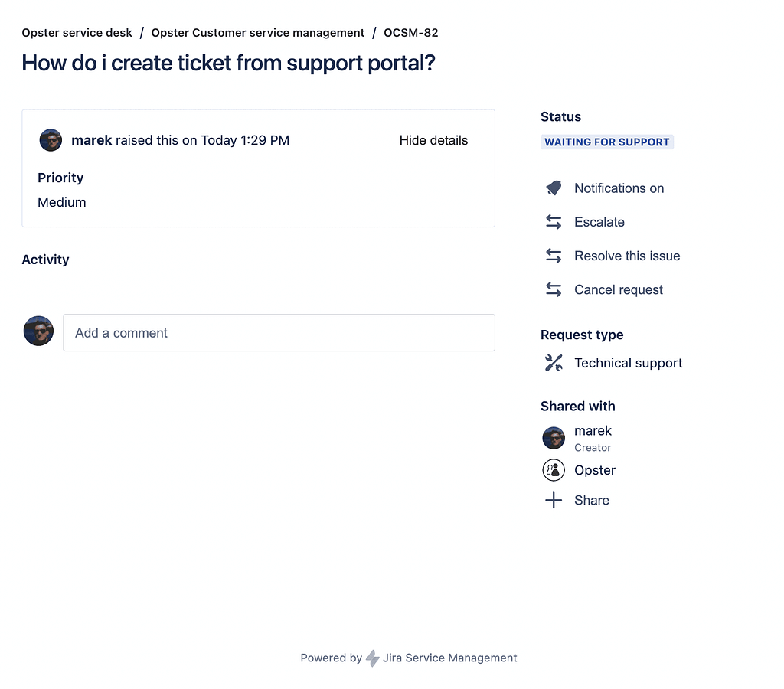Click the Opster organization group icon

coord(554,470)
